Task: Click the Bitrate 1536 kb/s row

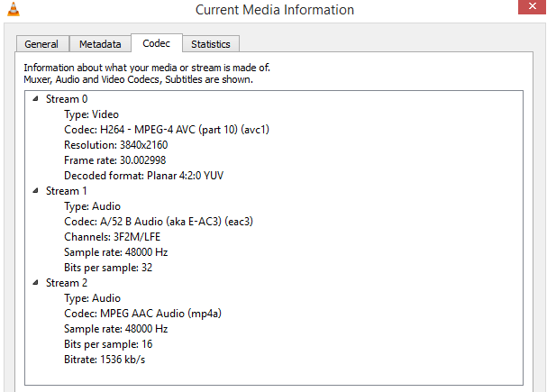Action: (x=105, y=360)
